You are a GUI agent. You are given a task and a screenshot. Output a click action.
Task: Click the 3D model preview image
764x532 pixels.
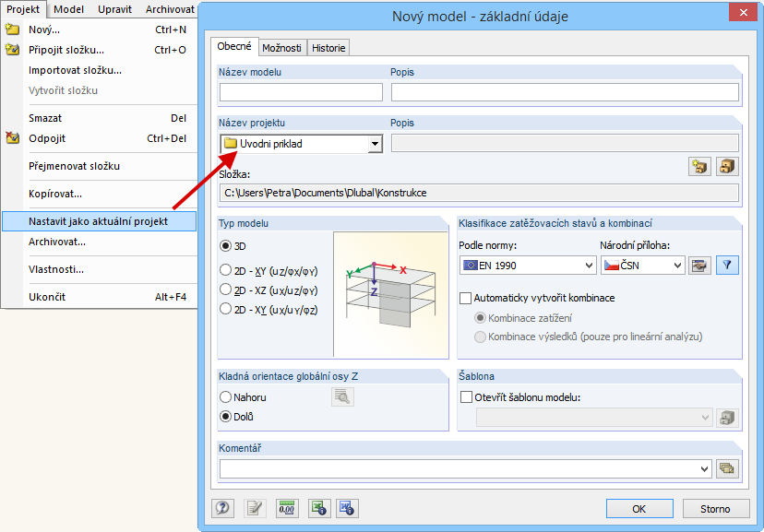(x=391, y=294)
